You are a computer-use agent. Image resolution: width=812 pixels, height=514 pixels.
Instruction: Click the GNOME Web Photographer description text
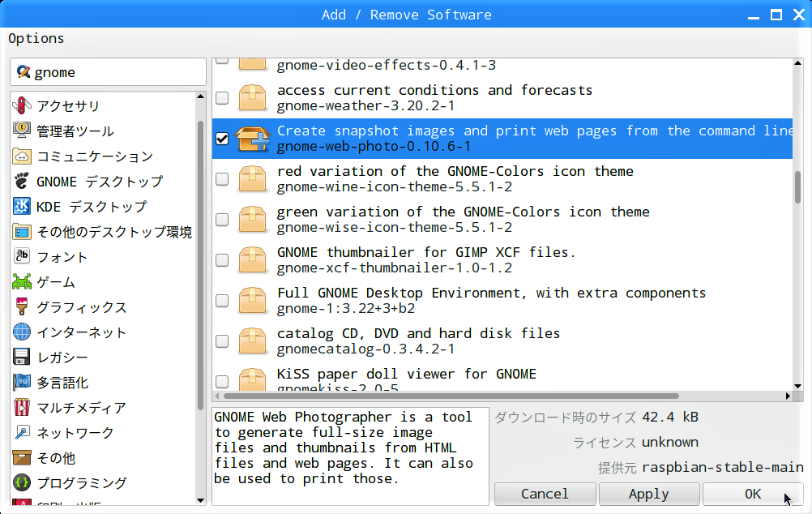344,448
